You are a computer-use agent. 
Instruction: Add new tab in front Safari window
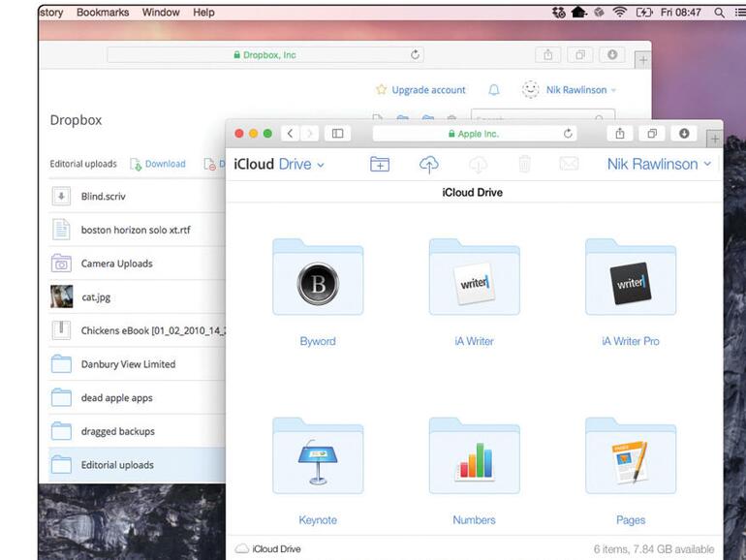click(x=714, y=139)
